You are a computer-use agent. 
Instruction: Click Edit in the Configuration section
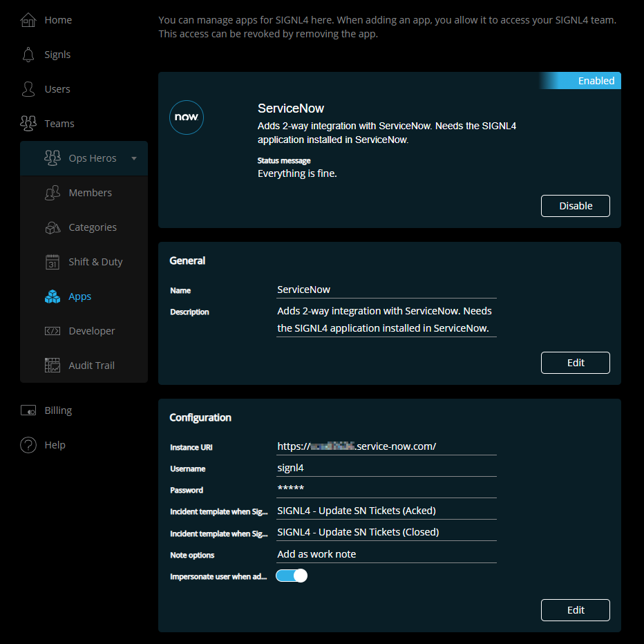click(575, 610)
